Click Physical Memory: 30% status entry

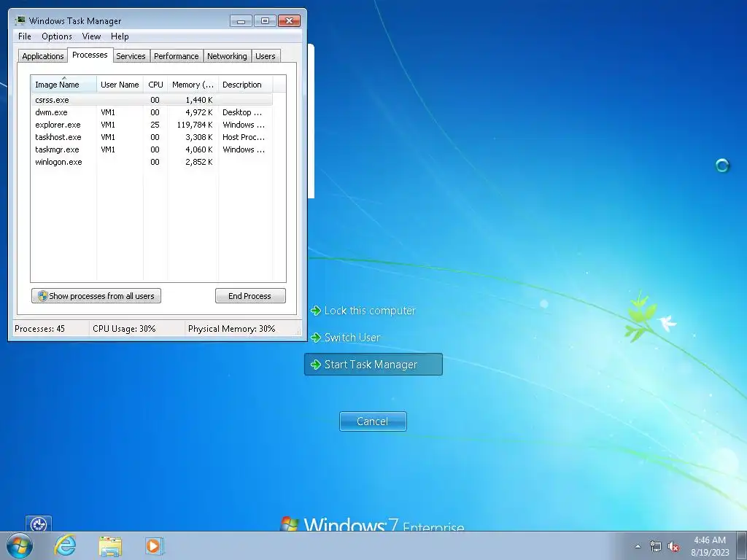pos(231,329)
